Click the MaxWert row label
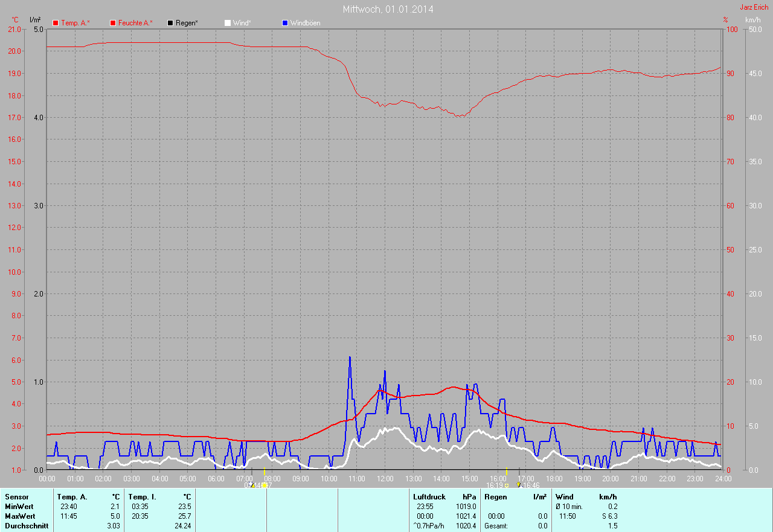This screenshot has width=773, height=532. click(20, 516)
